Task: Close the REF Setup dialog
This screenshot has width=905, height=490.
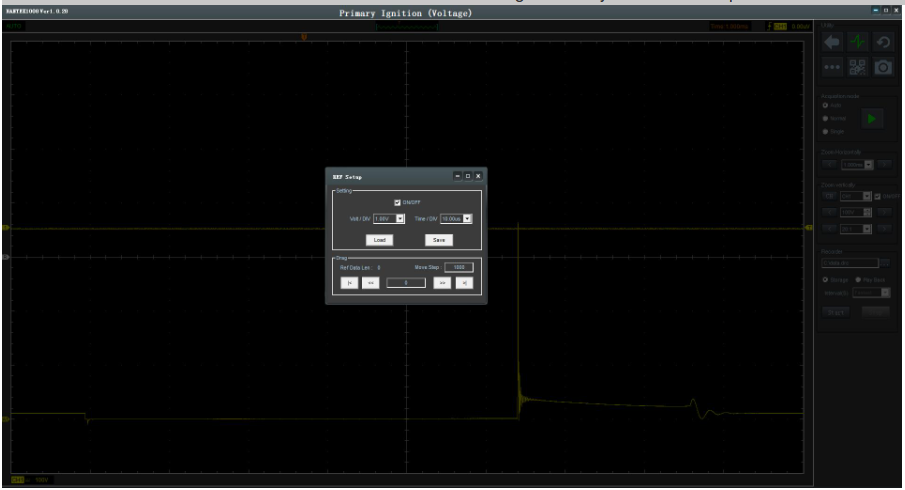Action: (478, 176)
